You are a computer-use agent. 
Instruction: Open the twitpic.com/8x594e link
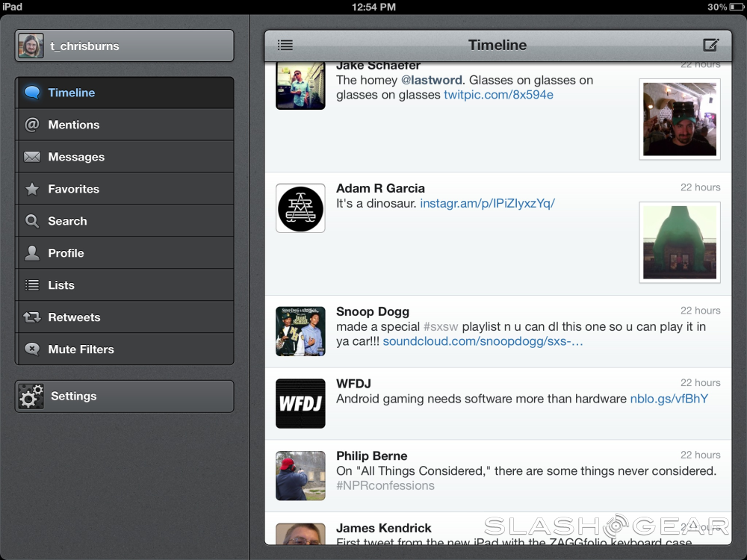click(498, 95)
